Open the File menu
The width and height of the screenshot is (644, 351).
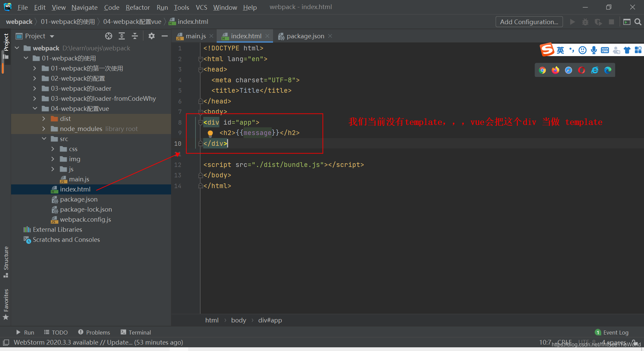22,7
